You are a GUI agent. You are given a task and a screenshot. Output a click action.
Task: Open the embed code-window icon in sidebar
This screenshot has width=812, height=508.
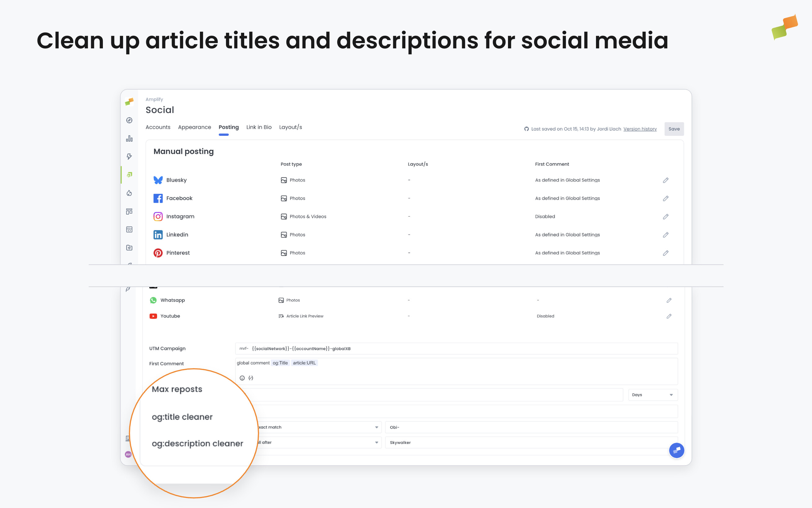[x=129, y=229]
